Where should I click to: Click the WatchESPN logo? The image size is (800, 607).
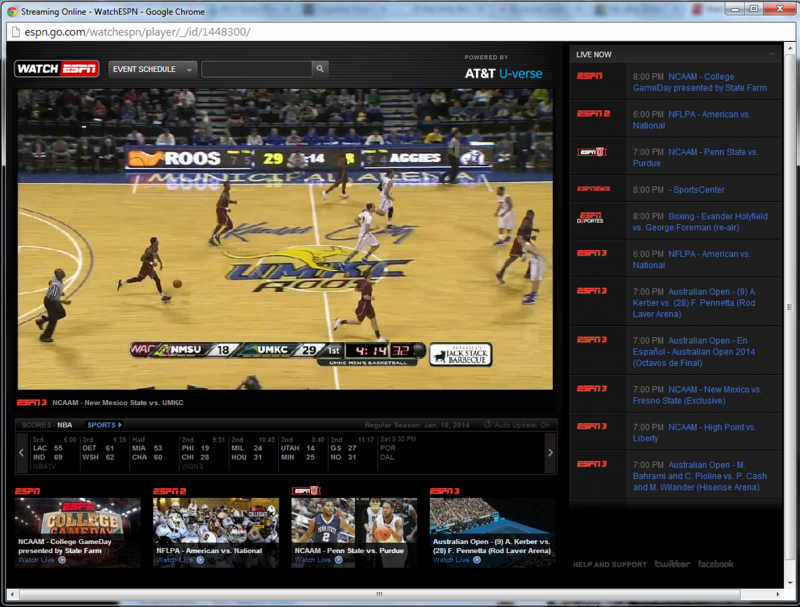coord(57,69)
